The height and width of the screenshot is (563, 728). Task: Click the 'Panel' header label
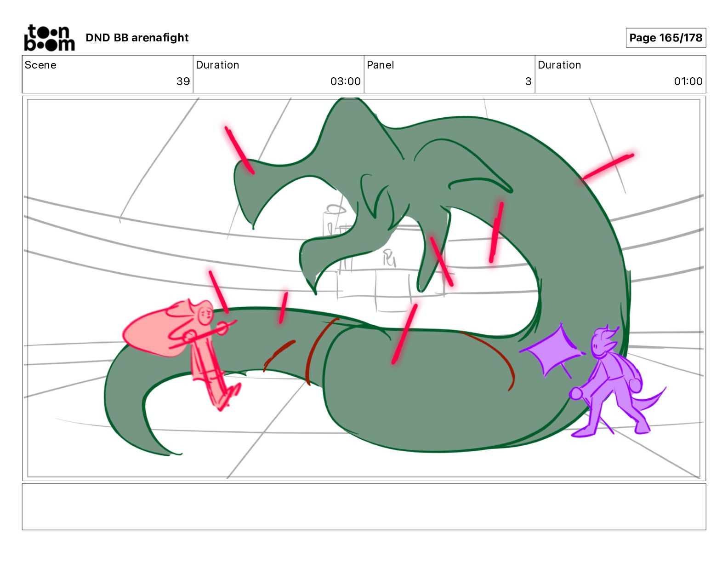pyautogui.click(x=380, y=65)
